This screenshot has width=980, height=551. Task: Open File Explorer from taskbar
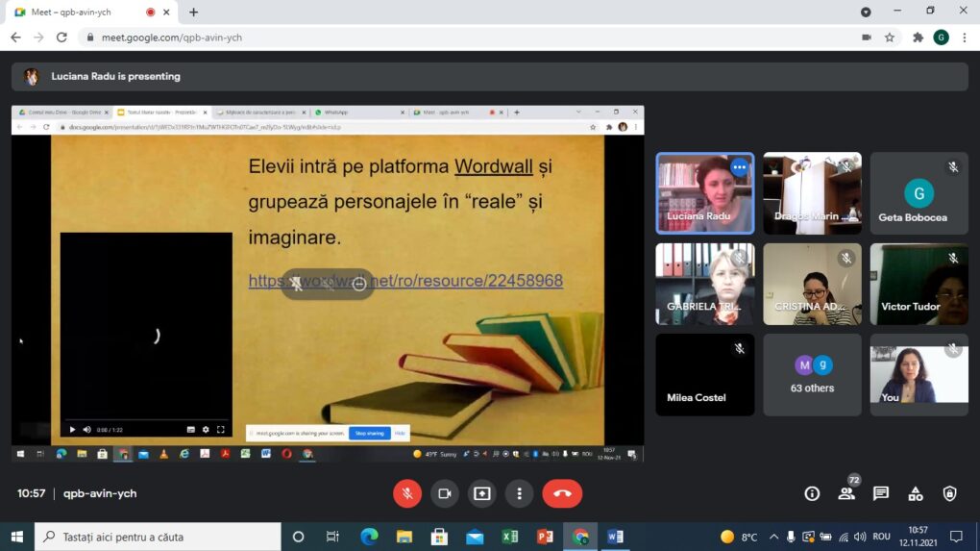[x=404, y=537]
